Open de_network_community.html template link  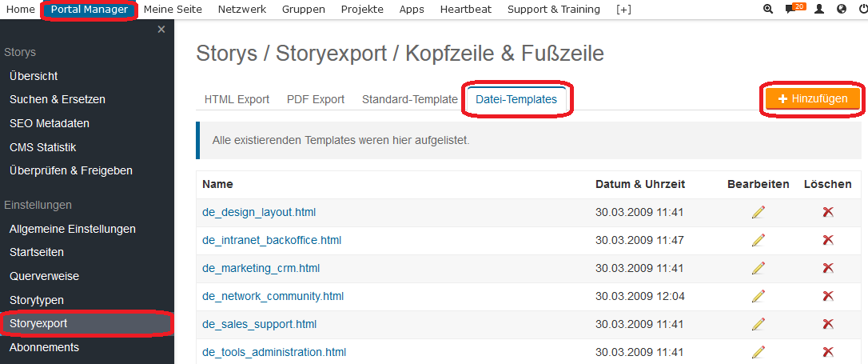pyautogui.click(x=273, y=296)
